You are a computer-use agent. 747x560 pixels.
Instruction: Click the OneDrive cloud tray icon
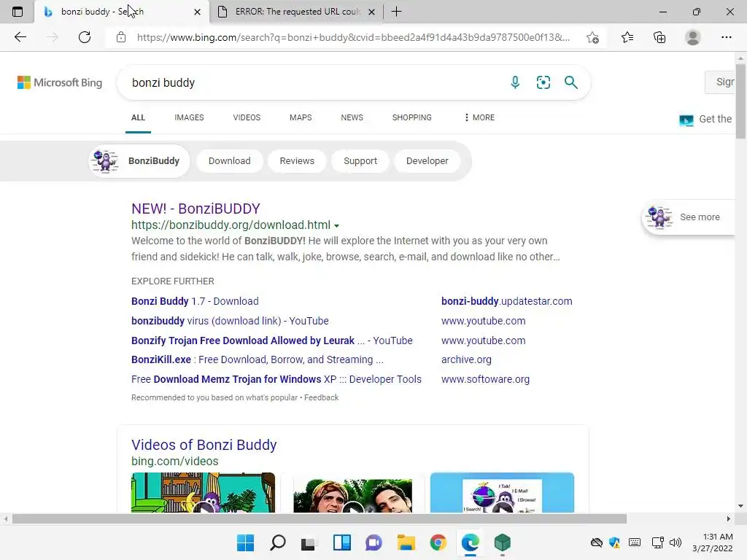pos(597,542)
